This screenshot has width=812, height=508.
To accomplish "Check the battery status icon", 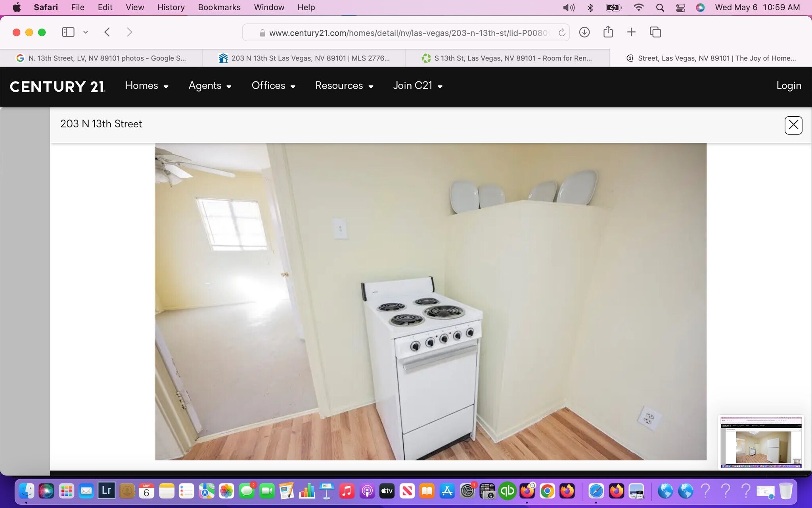I will [614, 8].
